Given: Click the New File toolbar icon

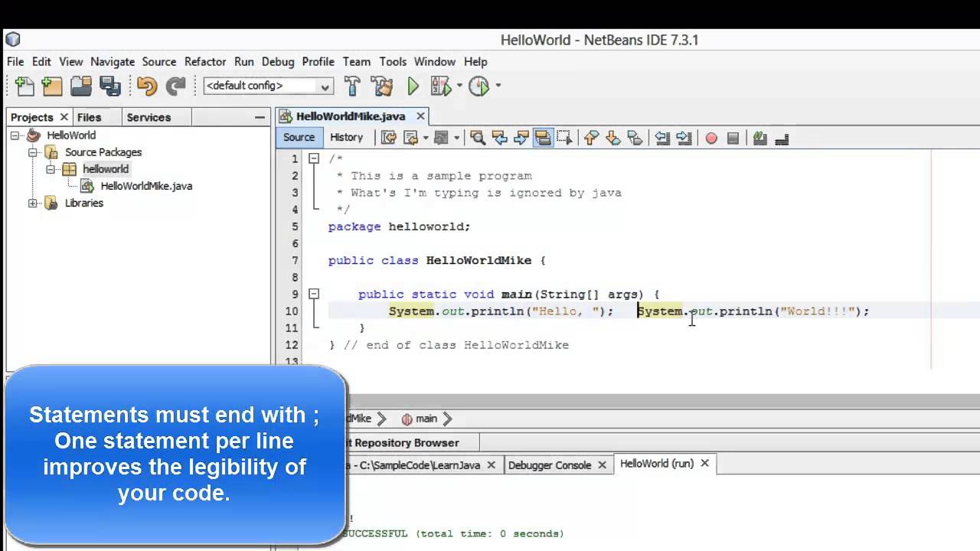Looking at the screenshot, I should 24,86.
